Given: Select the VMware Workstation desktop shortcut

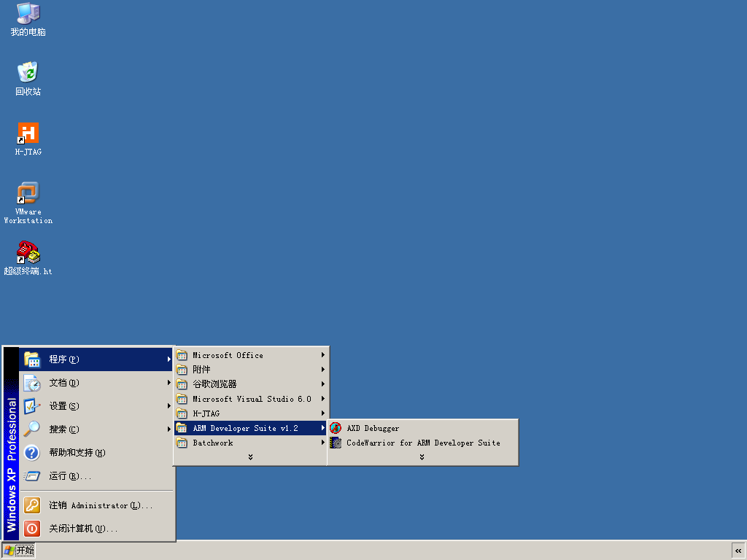Looking at the screenshot, I should tap(28, 203).
